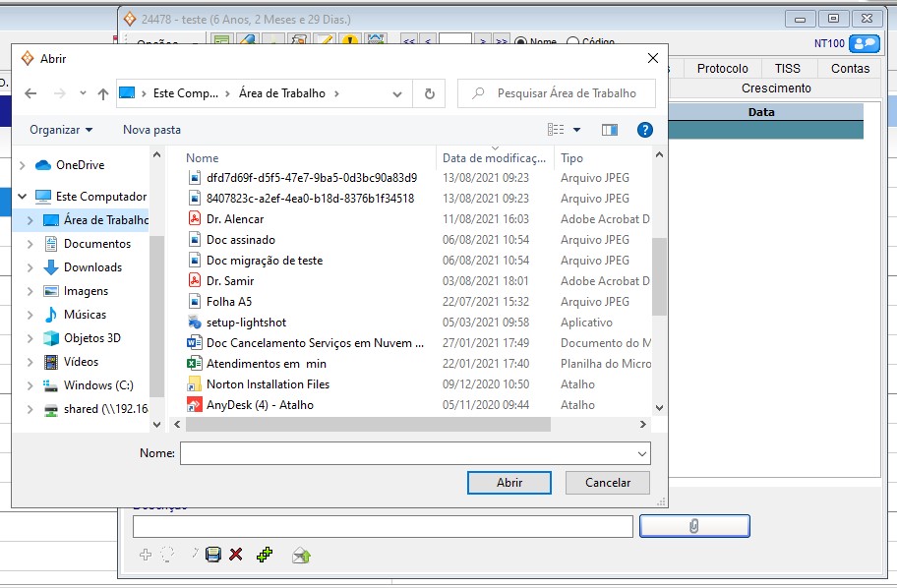
Task: Open the Organizar dropdown menu
Action: (x=61, y=130)
